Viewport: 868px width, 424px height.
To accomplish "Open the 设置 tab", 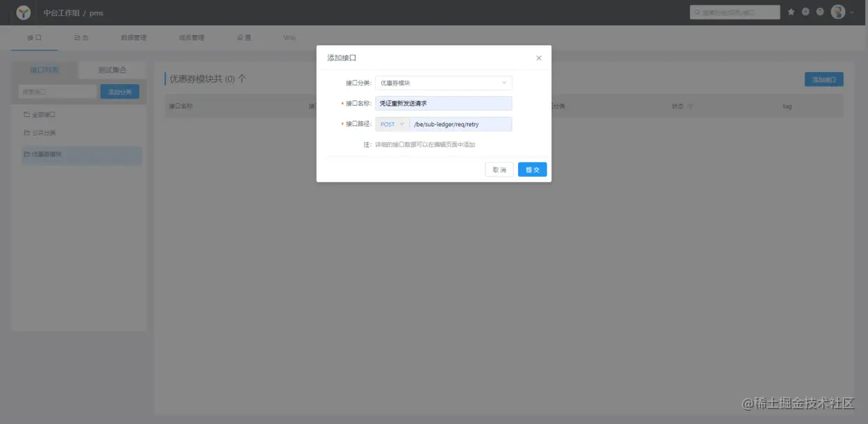I will tap(244, 38).
